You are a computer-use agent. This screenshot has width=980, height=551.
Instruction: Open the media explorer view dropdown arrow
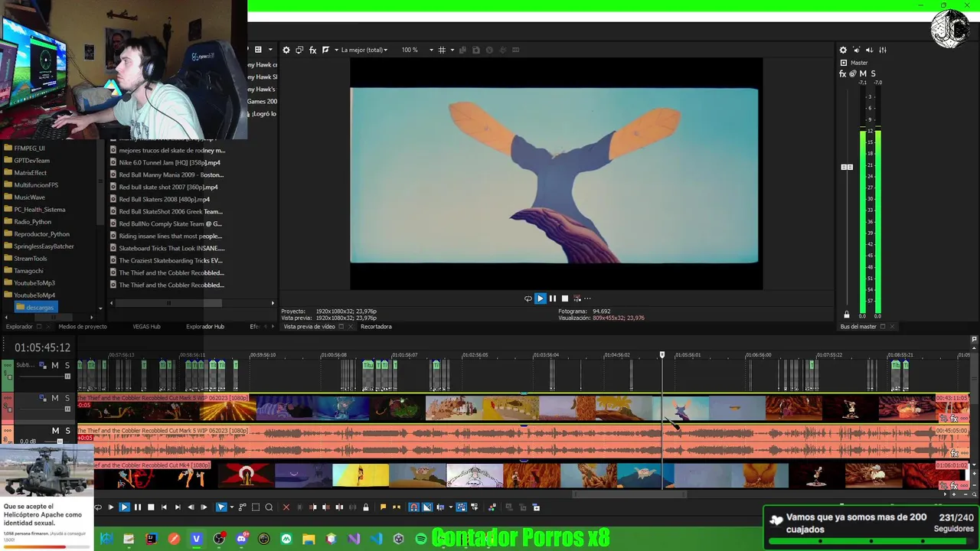269,50
